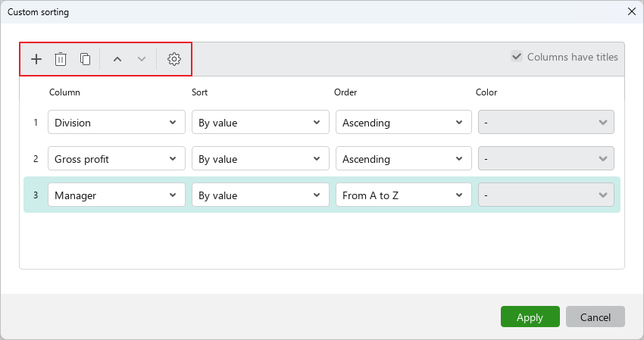Delete the selected sorting level with trash icon

coord(61,59)
